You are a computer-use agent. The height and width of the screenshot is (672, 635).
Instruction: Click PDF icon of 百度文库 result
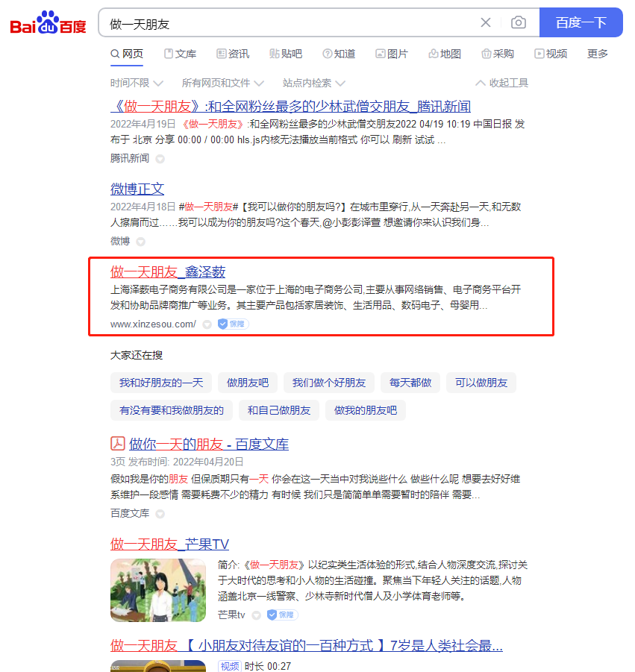117,443
